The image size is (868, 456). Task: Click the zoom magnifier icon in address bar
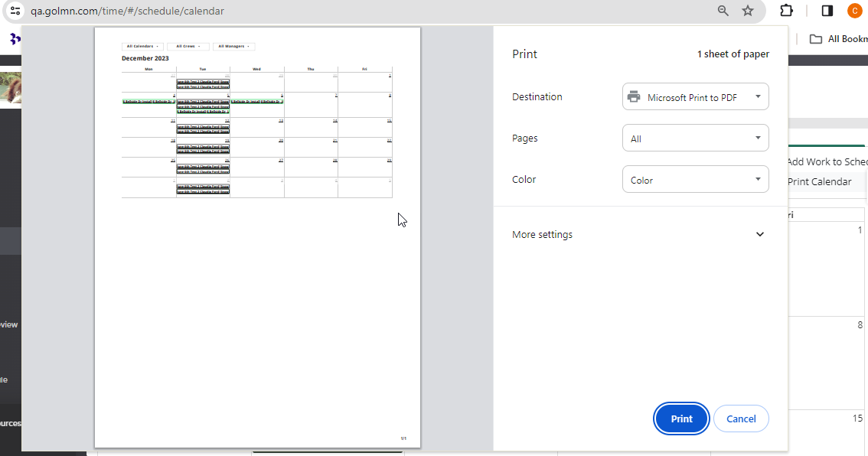(x=723, y=11)
